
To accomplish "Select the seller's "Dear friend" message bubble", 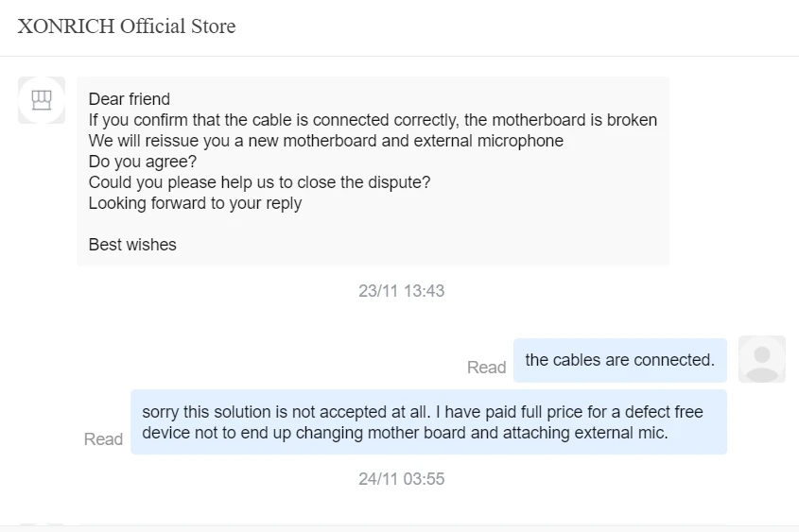I will (x=373, y=171).
